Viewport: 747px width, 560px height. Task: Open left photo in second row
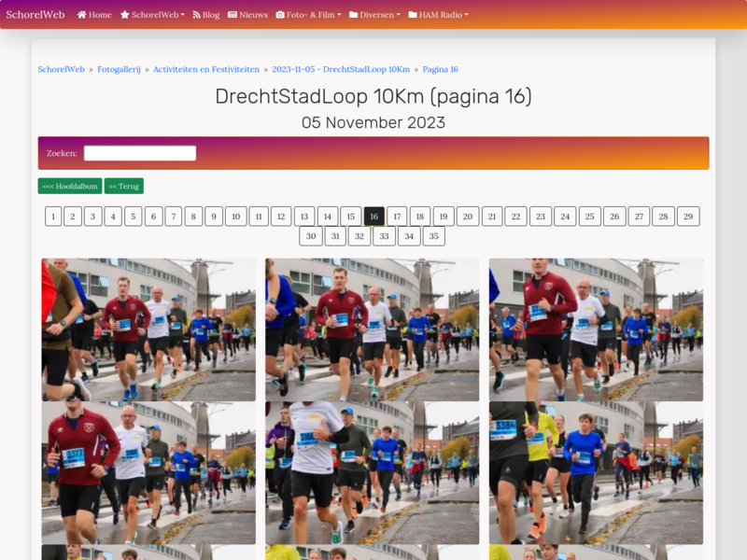coord(148,472)
